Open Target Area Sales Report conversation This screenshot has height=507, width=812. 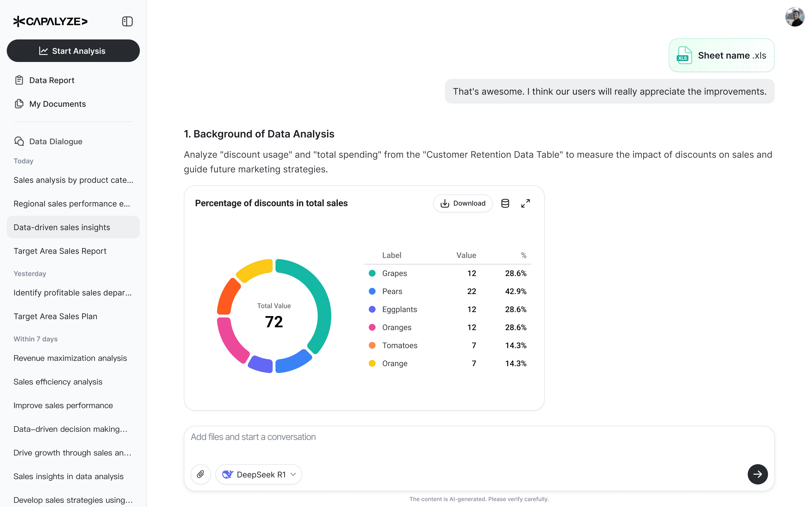60,251
